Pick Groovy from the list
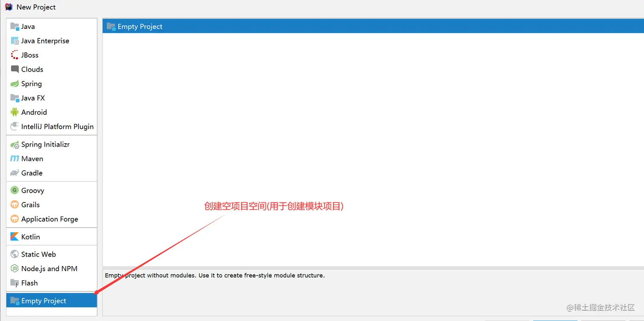The image size is (644, 321). pos(52,191)
